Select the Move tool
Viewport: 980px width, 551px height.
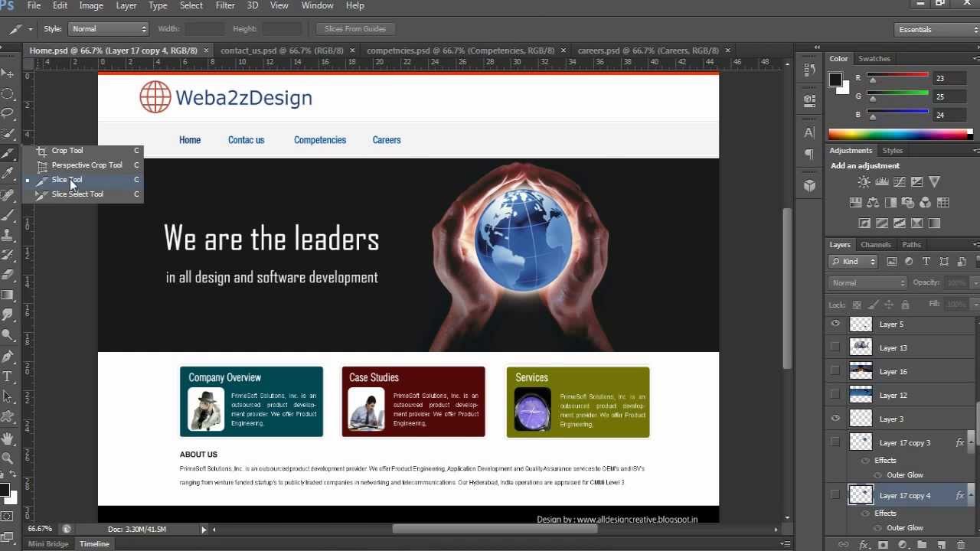click(x=8, y=73)
